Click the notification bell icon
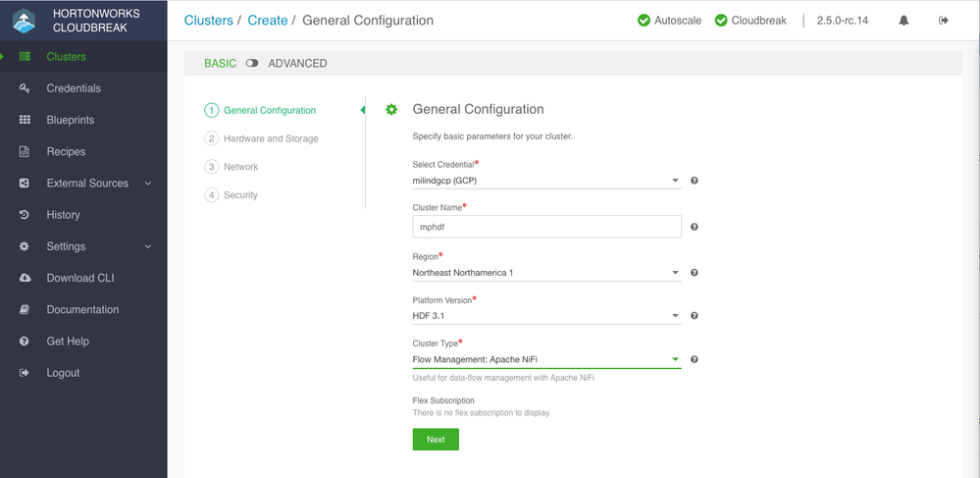 [903, 21]
